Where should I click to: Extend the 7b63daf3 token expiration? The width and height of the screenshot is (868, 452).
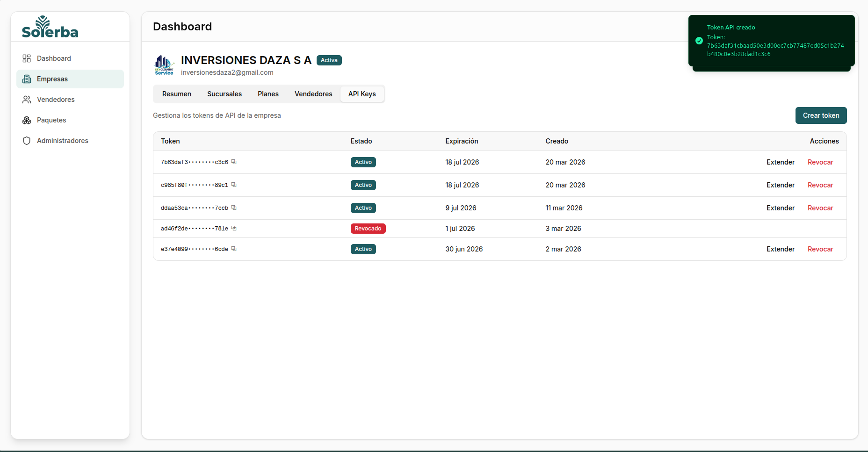click(780, 162)
